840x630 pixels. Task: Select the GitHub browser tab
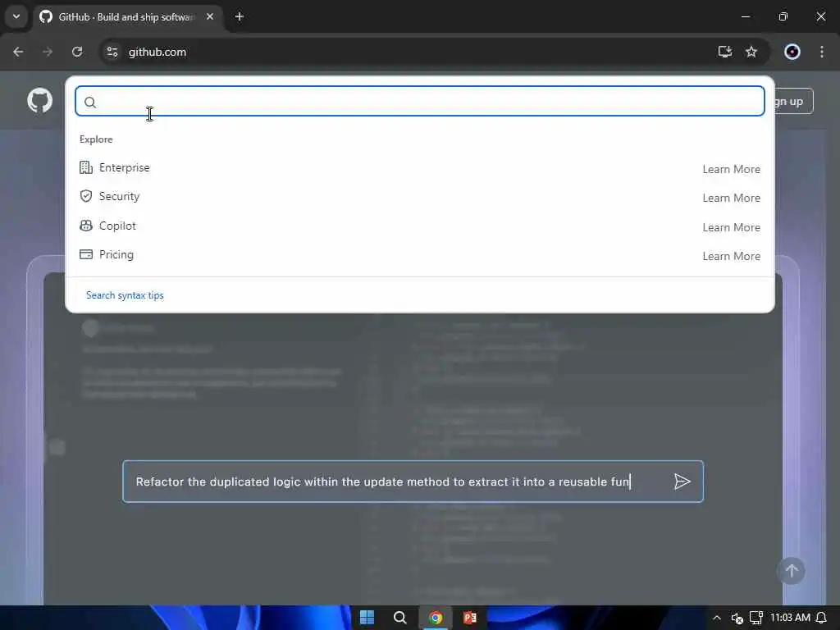tap(127, 17)
